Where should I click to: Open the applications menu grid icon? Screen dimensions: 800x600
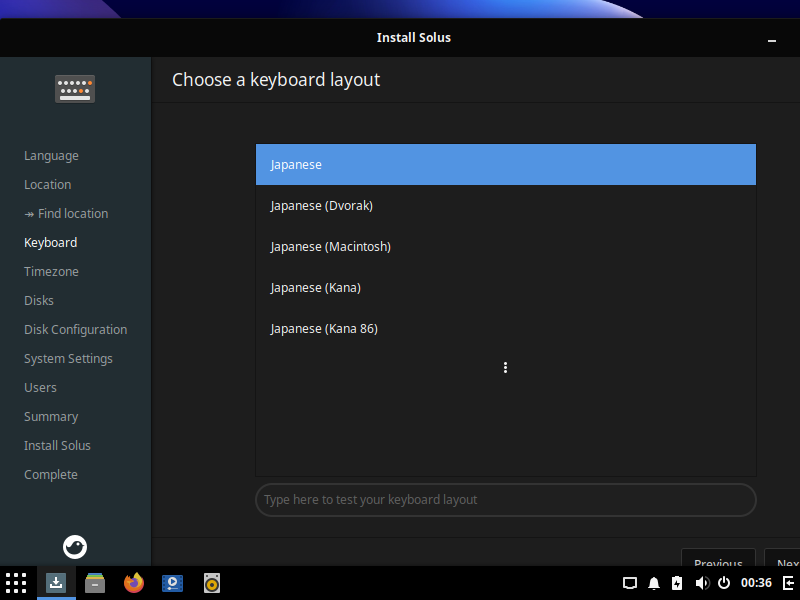pyautogui.click(x=16, y=583)
